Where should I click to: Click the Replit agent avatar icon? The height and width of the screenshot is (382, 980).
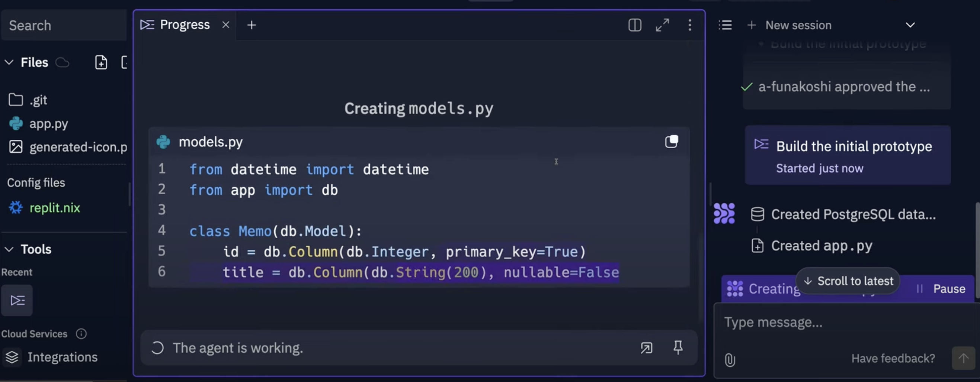point(724,213)
